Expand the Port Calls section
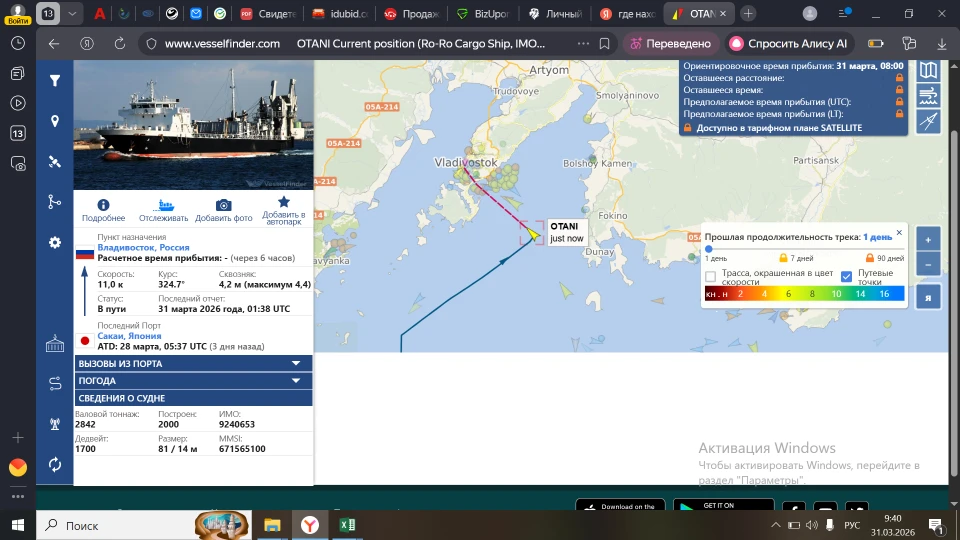Image resolution: width=960 pixels, height=540 pixels. tap(193, 363)
